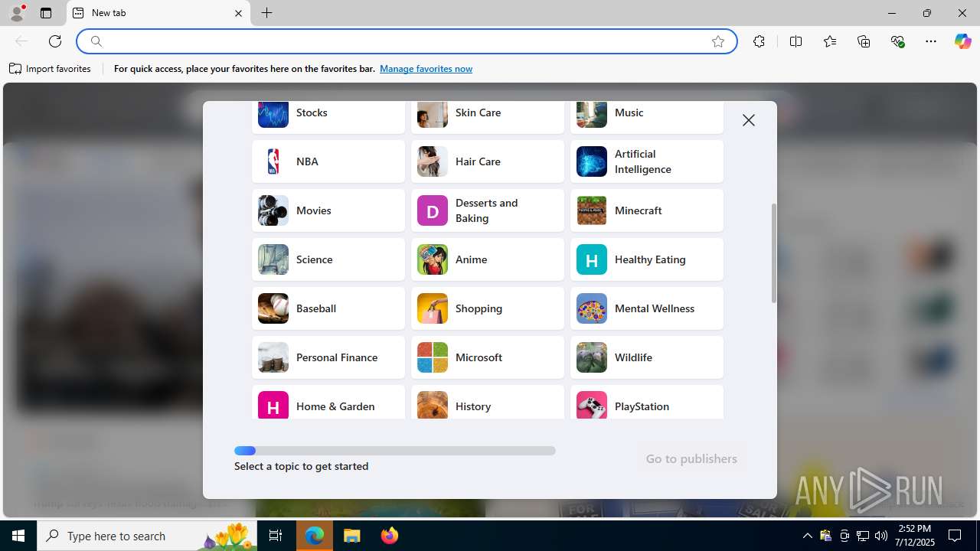
Task: Select the Microsoft topic card
Action: (488, 357)
